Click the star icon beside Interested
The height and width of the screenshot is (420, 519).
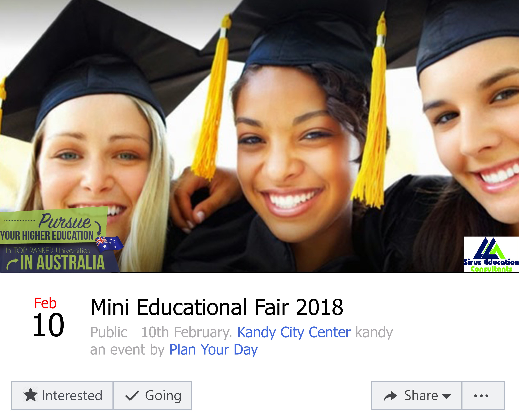point(31,395)
